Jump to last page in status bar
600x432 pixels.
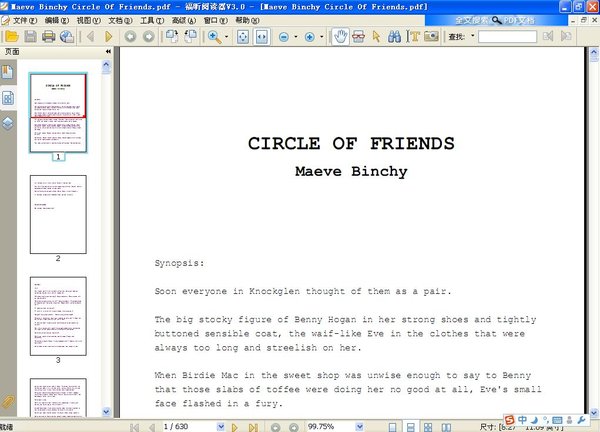point(253,427)
